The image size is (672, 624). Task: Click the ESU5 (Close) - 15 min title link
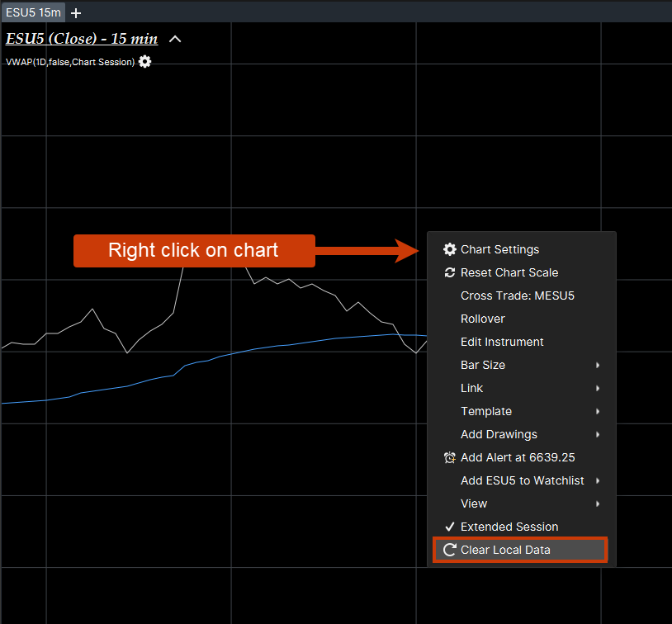tap(82, 39)
